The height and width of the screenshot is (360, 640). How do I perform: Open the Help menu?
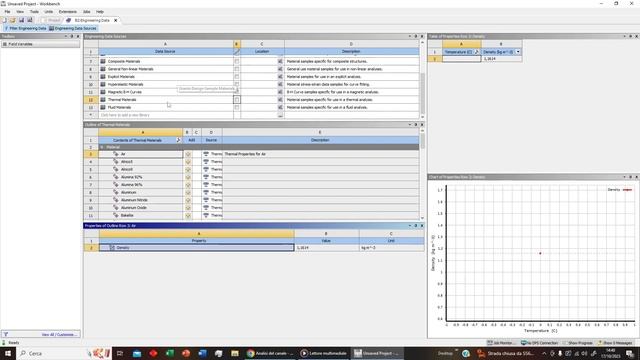pos(100,12)
